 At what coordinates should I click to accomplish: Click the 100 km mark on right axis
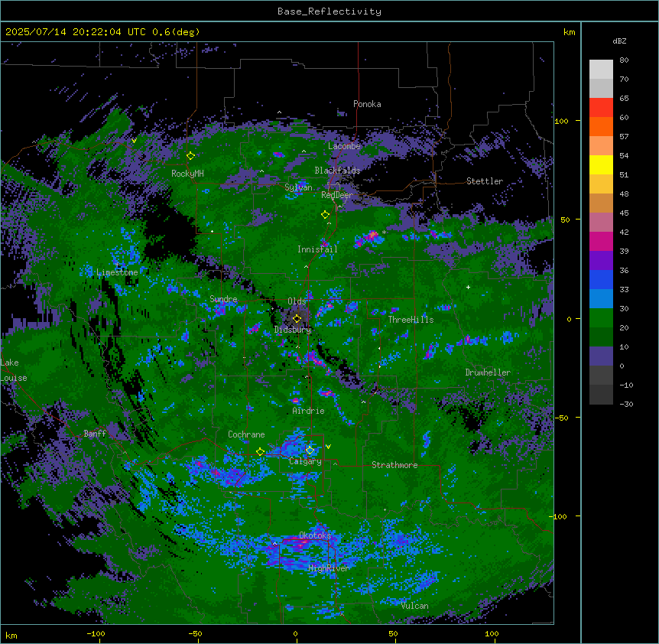pyautogui.click(x=561, y=121)
